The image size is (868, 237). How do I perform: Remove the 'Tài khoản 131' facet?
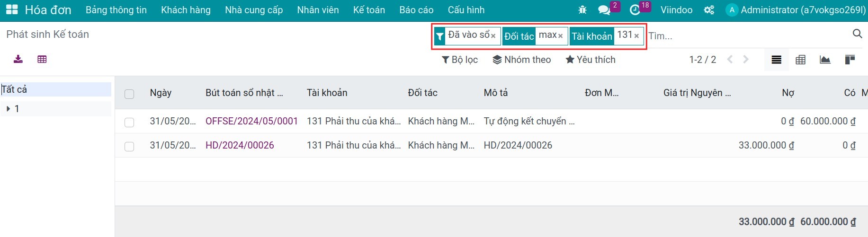pos(636,36)
